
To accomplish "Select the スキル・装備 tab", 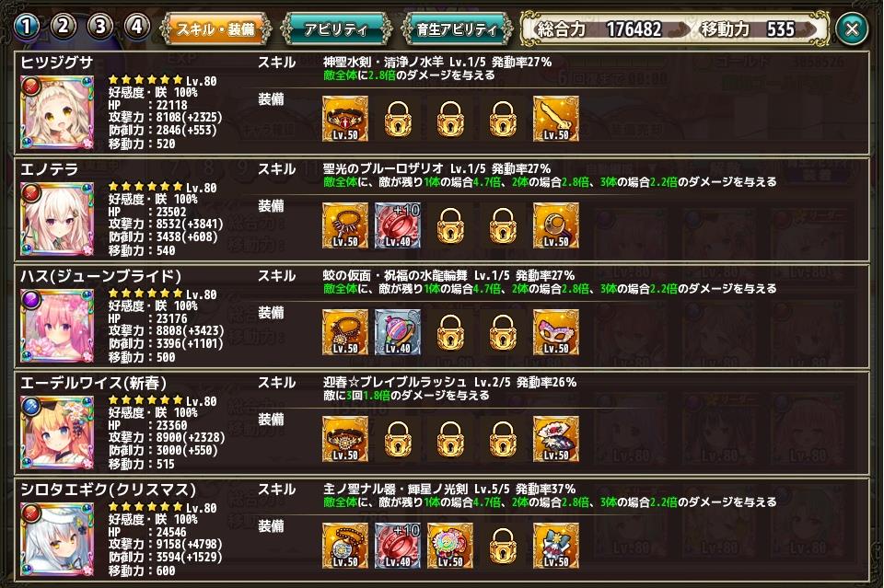I will (x=215, y=29).
